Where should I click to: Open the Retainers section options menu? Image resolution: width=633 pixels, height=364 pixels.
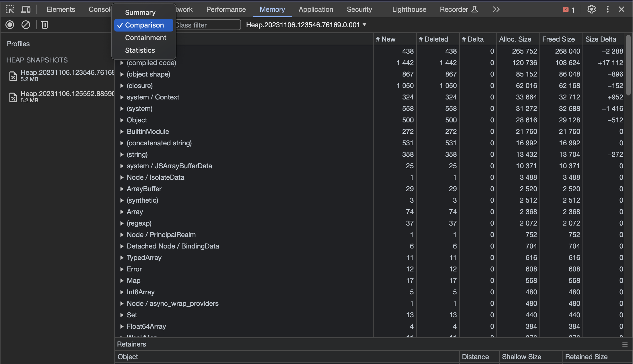tap(625, 344)
